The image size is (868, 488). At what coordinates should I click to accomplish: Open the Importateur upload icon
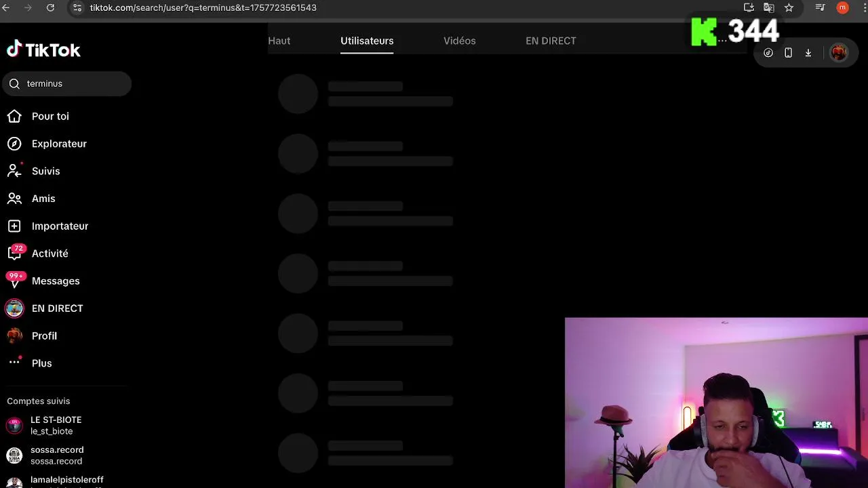tap(14, 226)
